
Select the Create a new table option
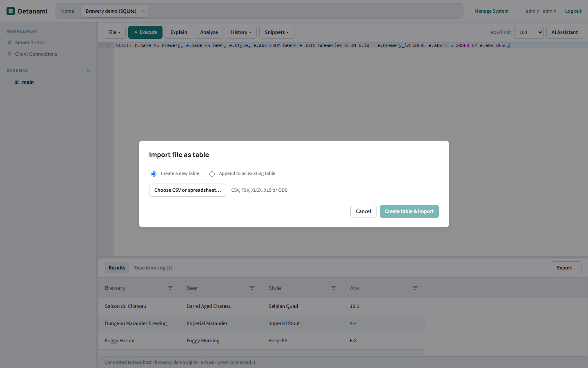(154, 174)
